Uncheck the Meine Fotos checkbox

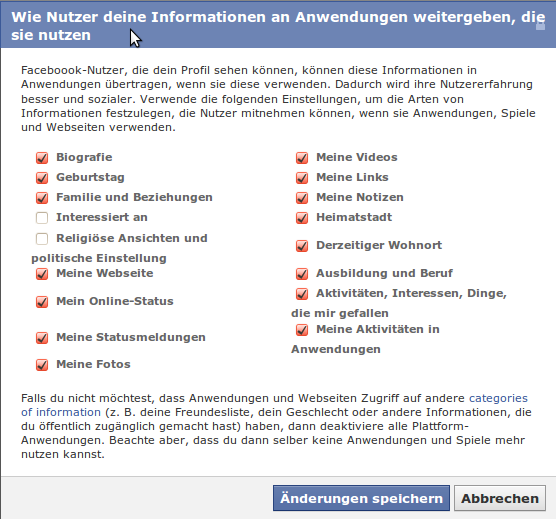[42, 365]
